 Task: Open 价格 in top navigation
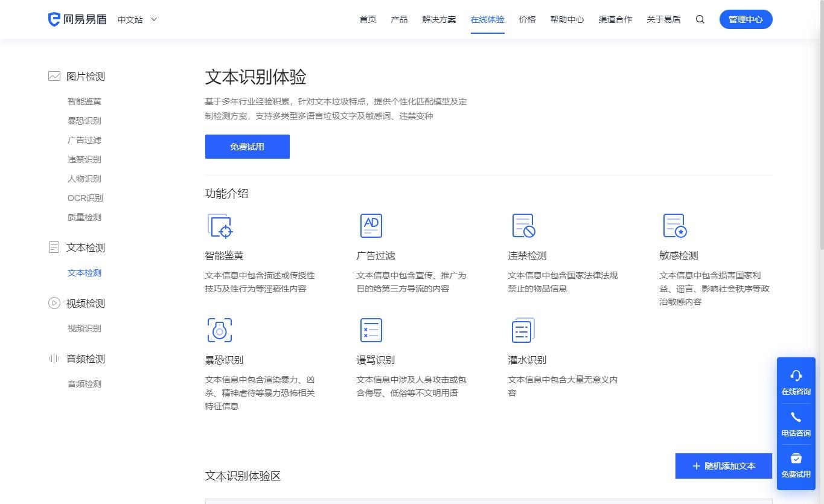(527, 19)
